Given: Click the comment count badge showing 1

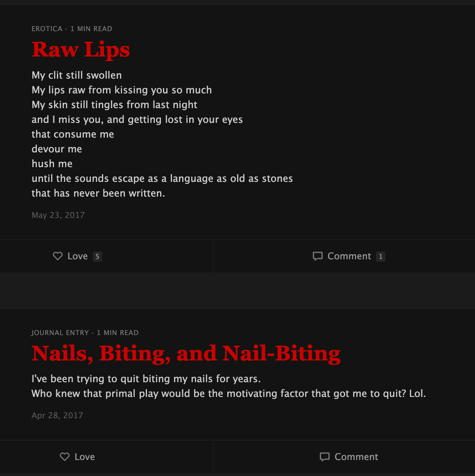Looking at the screenshot, I should point(380,256).
